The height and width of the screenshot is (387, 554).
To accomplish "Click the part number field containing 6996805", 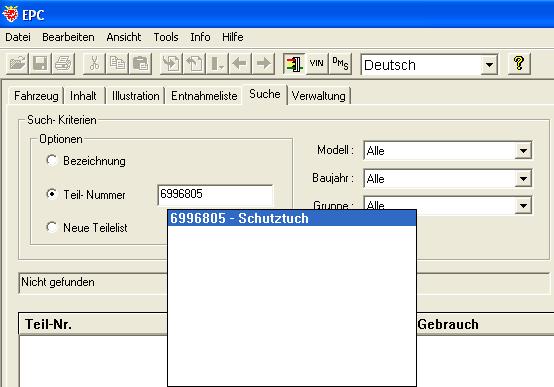I will coord(215,194).
